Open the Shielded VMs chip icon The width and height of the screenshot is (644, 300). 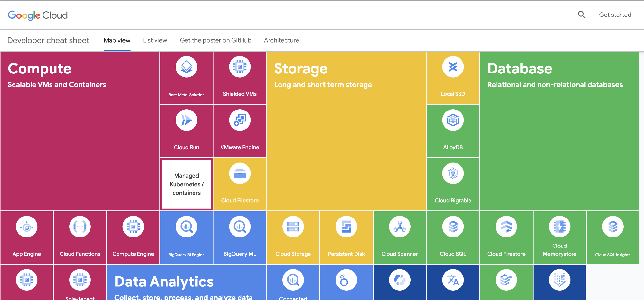coord(240,67)
